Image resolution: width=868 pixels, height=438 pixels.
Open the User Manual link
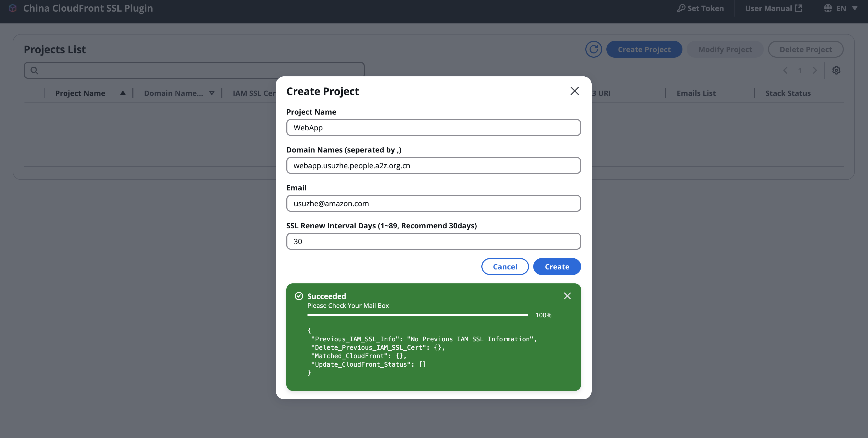pyautogui.click(x=773, y=8)
